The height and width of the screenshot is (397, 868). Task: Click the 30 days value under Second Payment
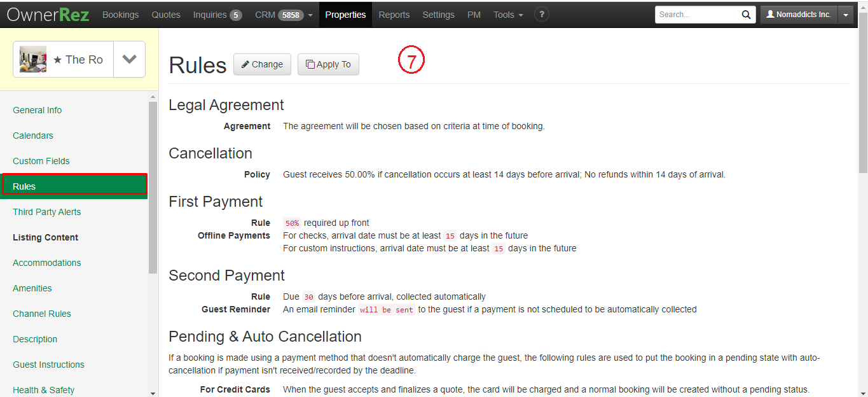[x=308, y=297]
